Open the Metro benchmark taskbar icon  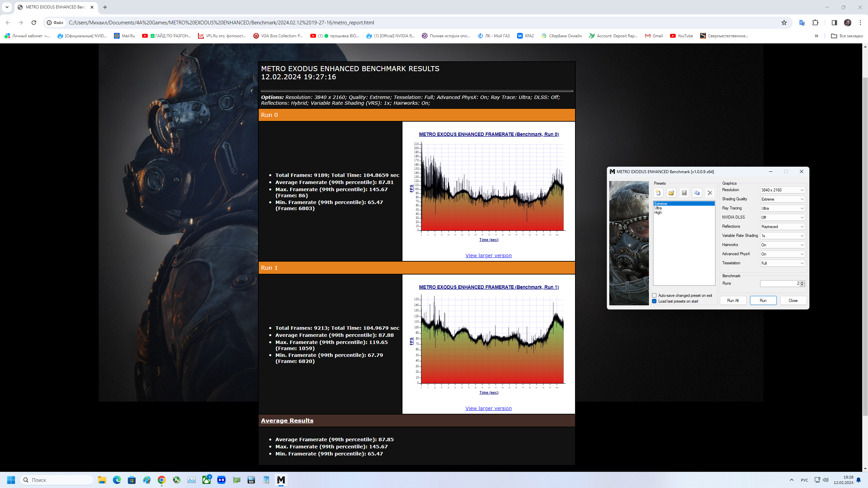[x=281, y=480]
